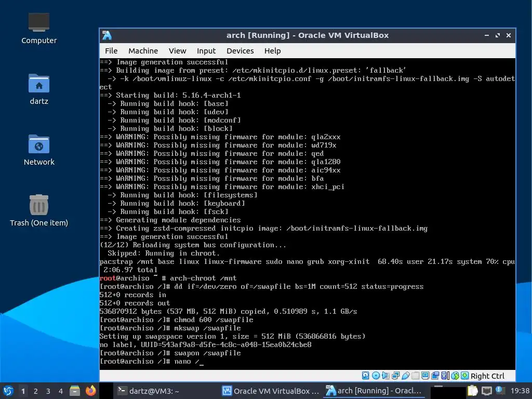Open the Machine menu
The image size is (532, 399).
coord(143,51)
